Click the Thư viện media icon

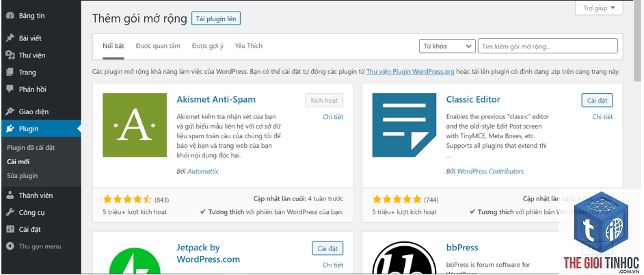(10, 55)
